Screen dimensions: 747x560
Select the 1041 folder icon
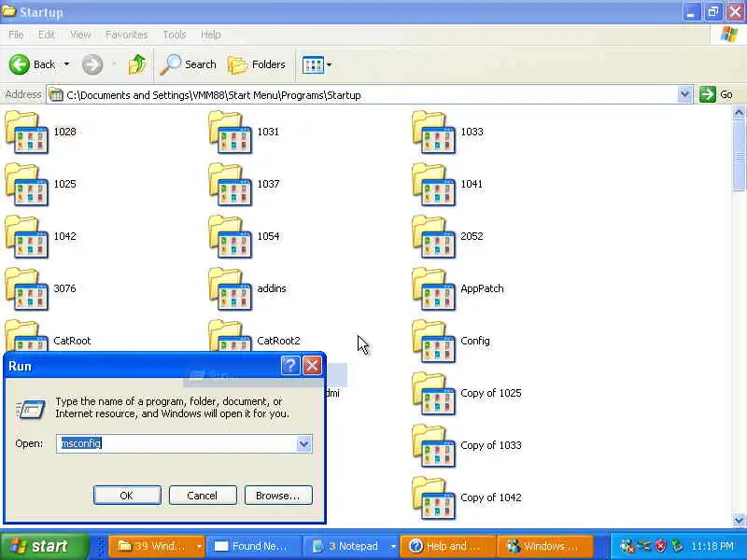[x=433, y=184]
